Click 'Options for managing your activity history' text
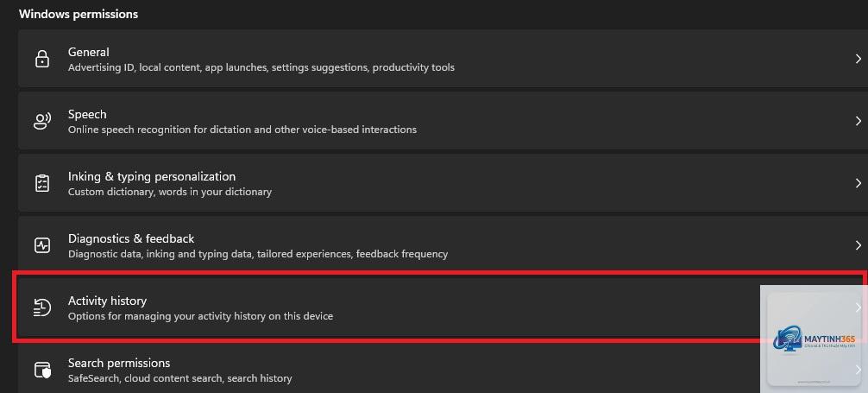 click(x=200, y=316)
